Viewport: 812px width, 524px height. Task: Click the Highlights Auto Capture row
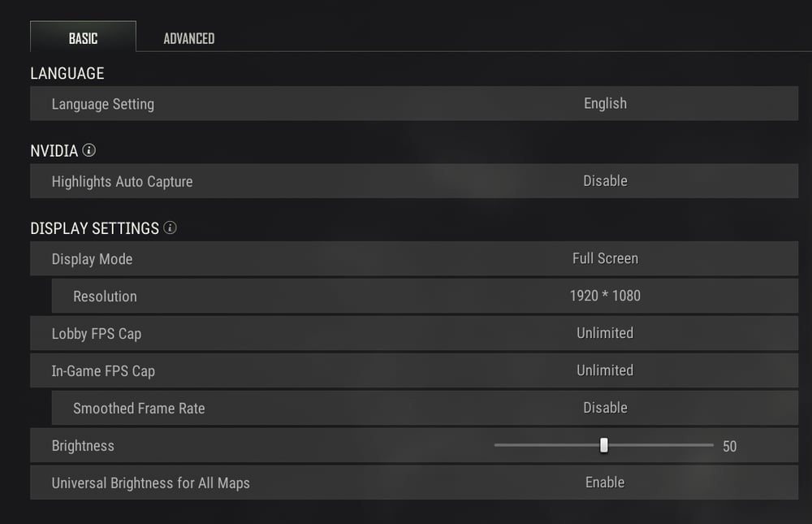click(x=244, y=181)
